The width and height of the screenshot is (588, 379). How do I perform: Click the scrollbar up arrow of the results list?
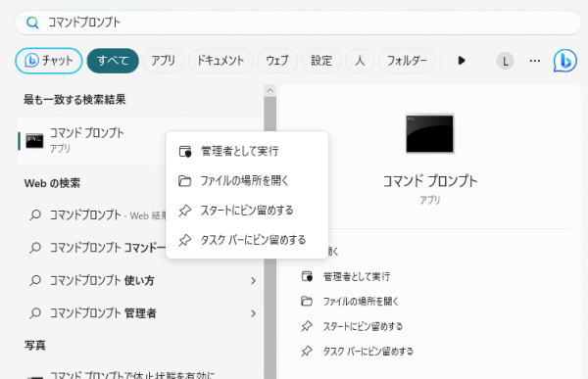pos(270,90)
